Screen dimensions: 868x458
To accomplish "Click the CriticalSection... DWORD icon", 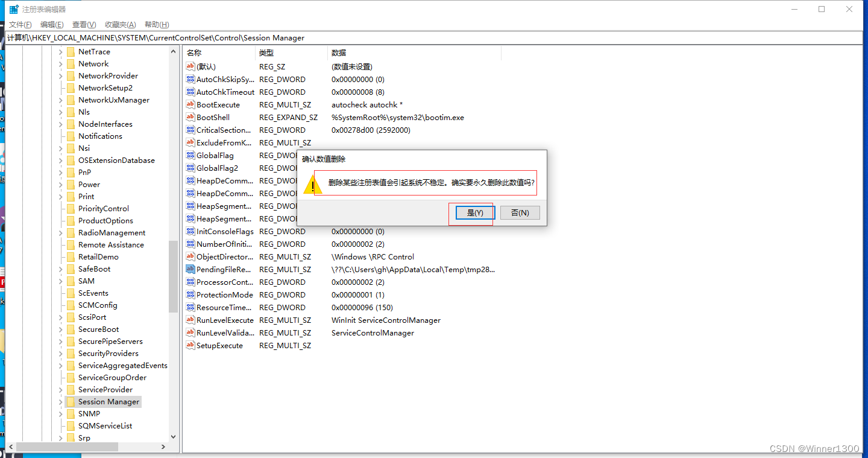I will coord(190,130).
